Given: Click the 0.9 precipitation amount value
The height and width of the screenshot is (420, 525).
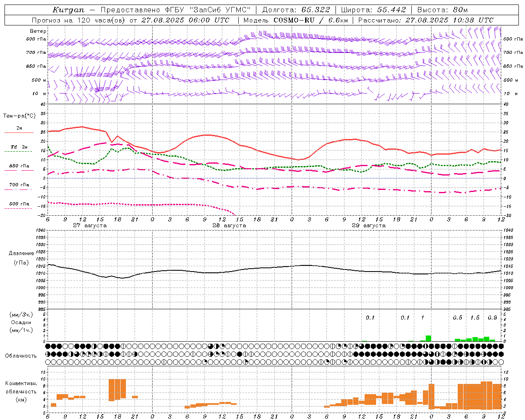Looking at the screenshot, I should click(x=493, y=317).
